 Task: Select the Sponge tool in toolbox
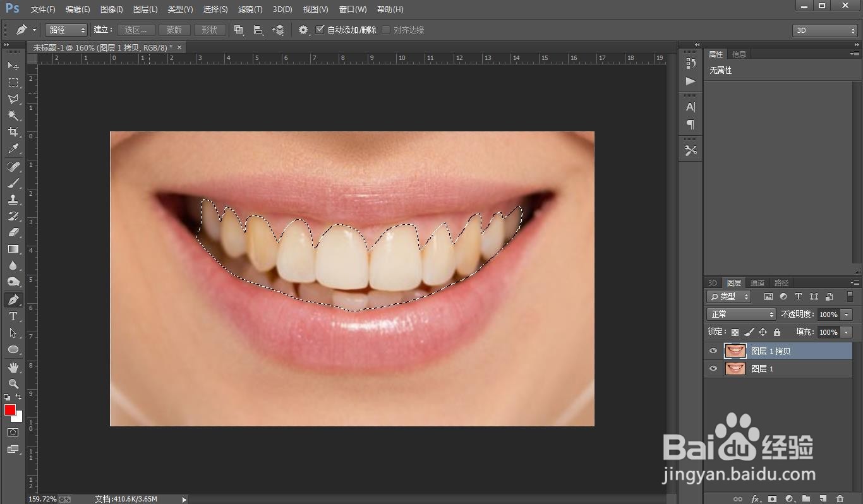(x=13, y=282)
